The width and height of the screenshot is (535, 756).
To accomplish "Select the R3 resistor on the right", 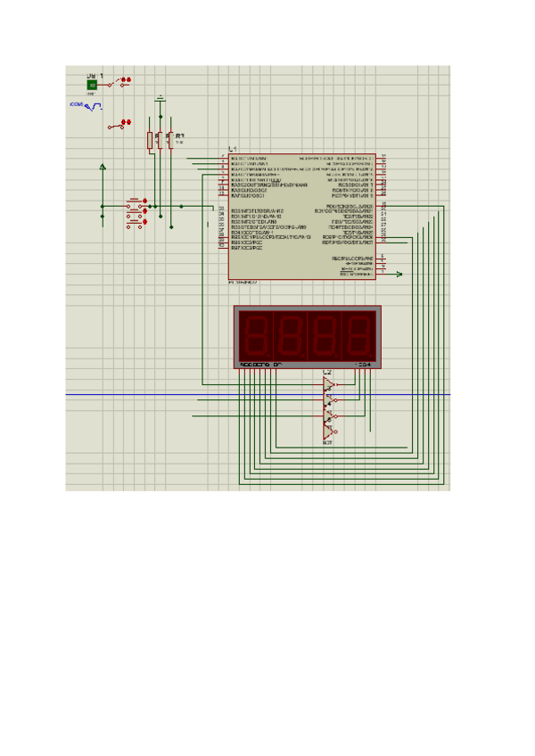I will [x=170, y=139].
